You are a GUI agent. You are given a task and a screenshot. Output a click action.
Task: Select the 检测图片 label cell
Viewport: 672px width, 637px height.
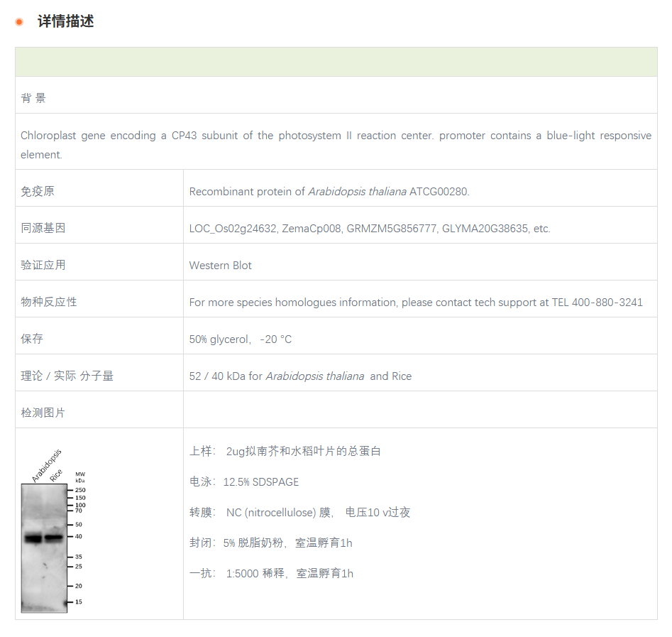click(43, 413)
